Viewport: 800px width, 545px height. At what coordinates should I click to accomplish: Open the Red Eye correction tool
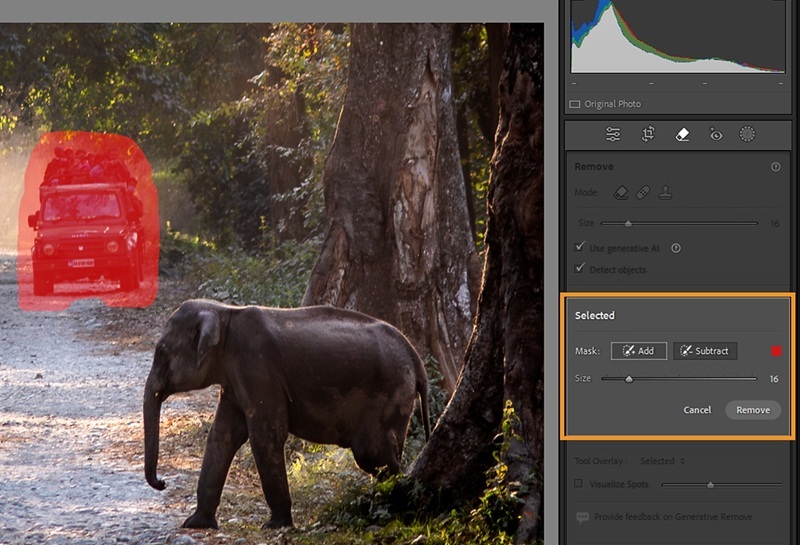[x=716, y=134]
